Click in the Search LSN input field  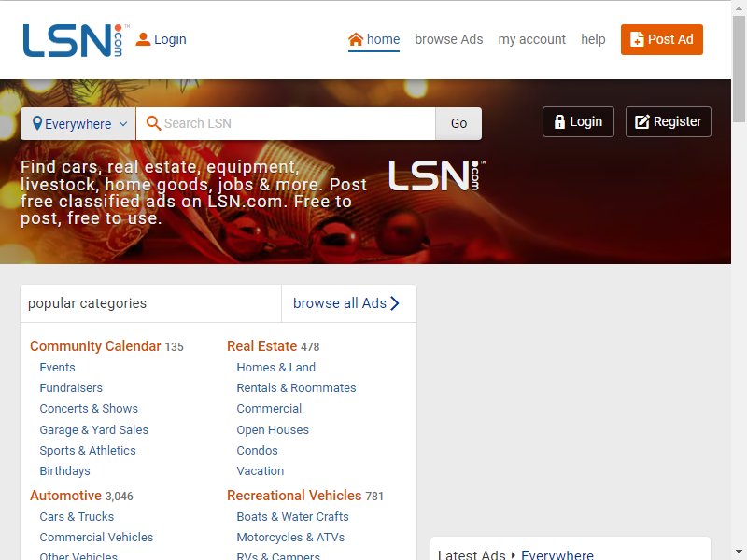286,124
